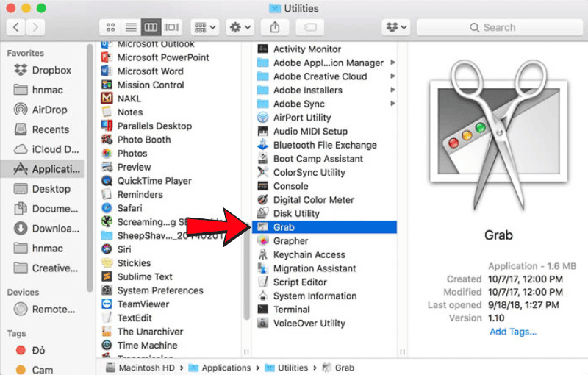Select Desktop in the sidebar

coord(49,189)
